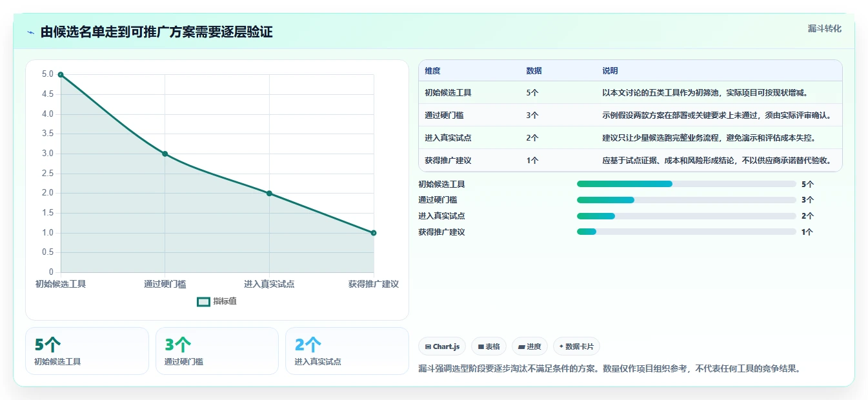The height and width of the screenshot is (400, 868).
Task: Click the 获得推广建议 progress bar
Action: (687, 232)
